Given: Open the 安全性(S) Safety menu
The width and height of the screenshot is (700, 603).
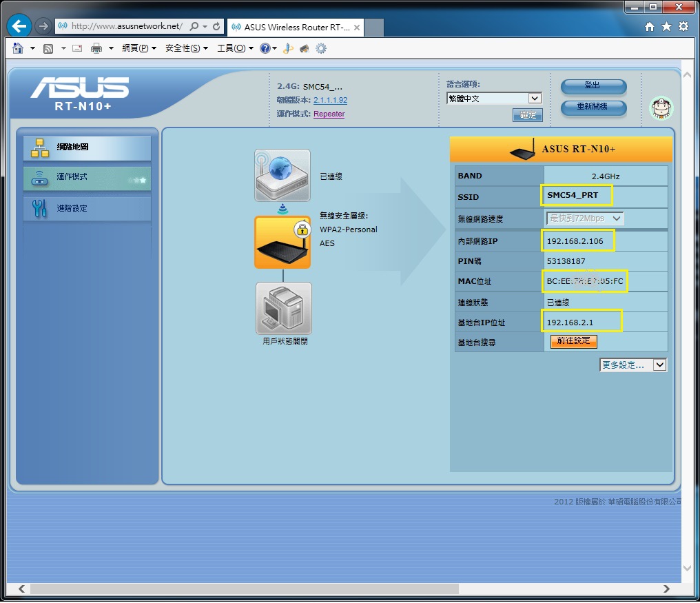Looking at the screenshot, I should 187,48.
